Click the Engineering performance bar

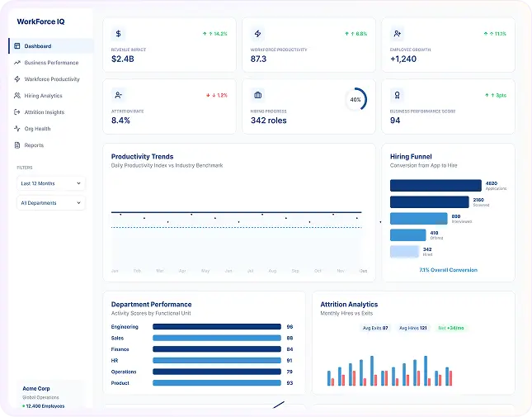pos(217,327)
